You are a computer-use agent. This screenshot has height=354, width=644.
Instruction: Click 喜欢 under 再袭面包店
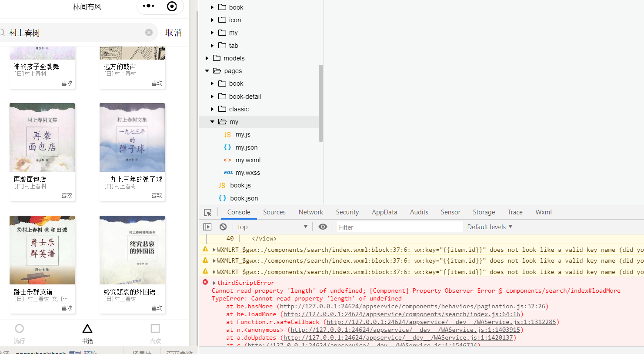point(67,195)
